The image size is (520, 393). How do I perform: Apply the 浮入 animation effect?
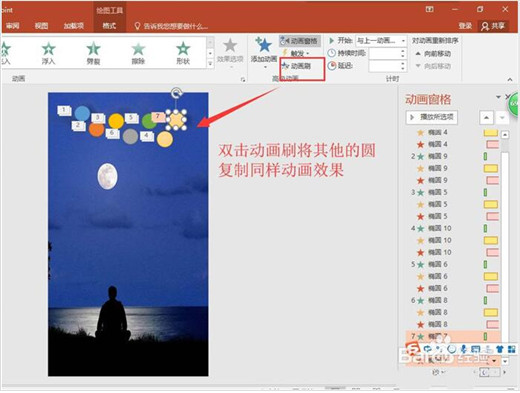(48, 53)
